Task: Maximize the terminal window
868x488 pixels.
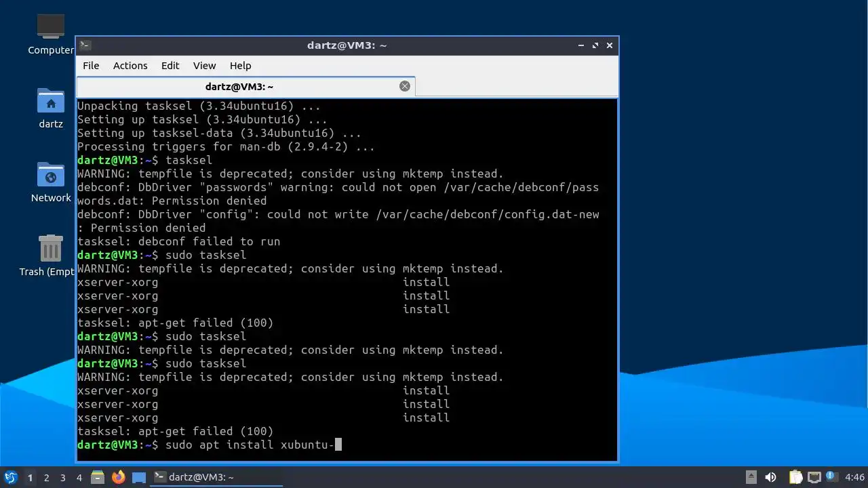Action: [x=595, y=45]
